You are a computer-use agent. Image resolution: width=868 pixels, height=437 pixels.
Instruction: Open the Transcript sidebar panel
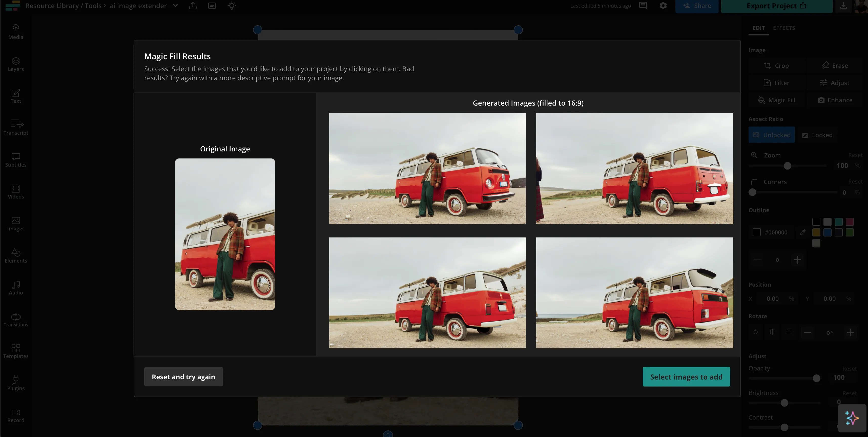click(15, 128)
